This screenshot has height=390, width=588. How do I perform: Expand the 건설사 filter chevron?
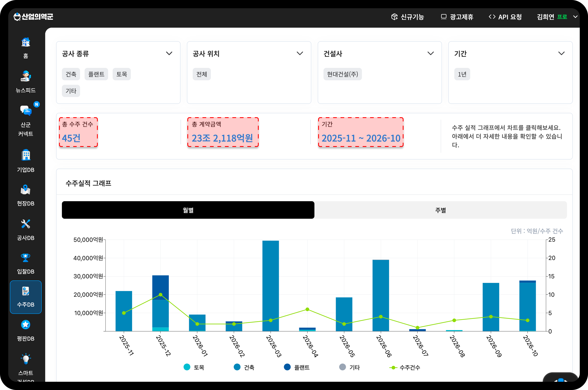point(431,54)
